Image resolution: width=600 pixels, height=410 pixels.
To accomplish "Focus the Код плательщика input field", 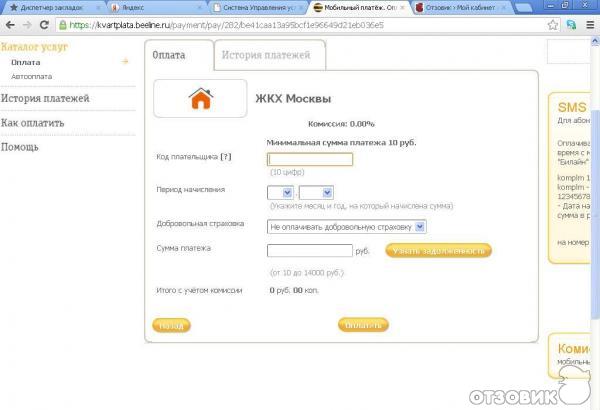I will point(310,158).
